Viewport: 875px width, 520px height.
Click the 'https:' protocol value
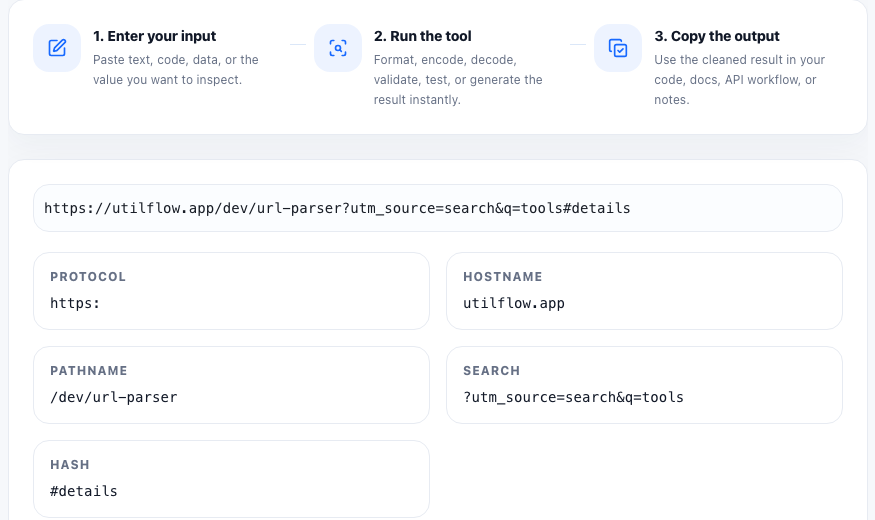pyautogui.click(x=75, y=304)
